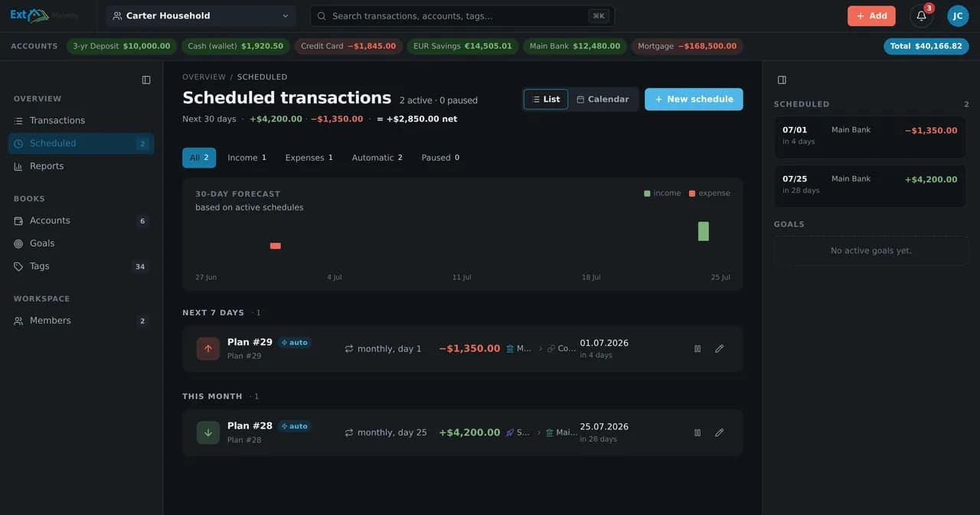Viewport: 980px width, 515px height.
Task: Click the "monthly, day 25" text
Action: pos(392,432)
